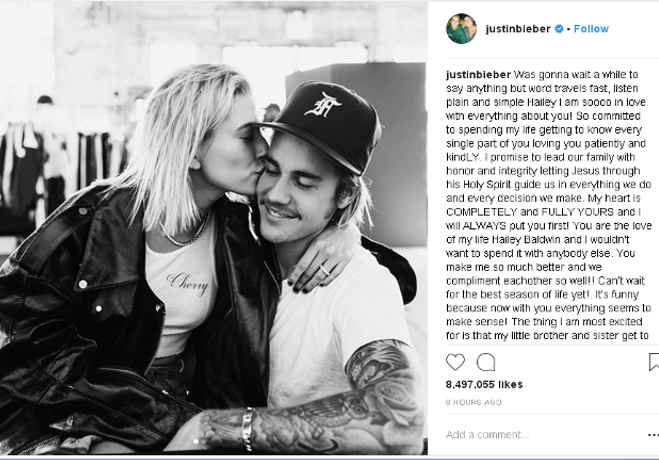
Task: Open the three-dot more options menu
Action: [653, 435]
